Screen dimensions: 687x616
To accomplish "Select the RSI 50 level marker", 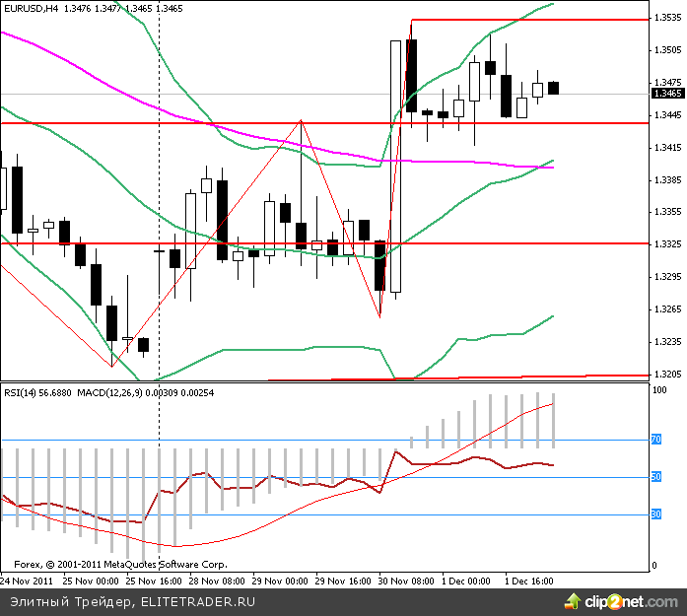I will [x=654, y=477].
